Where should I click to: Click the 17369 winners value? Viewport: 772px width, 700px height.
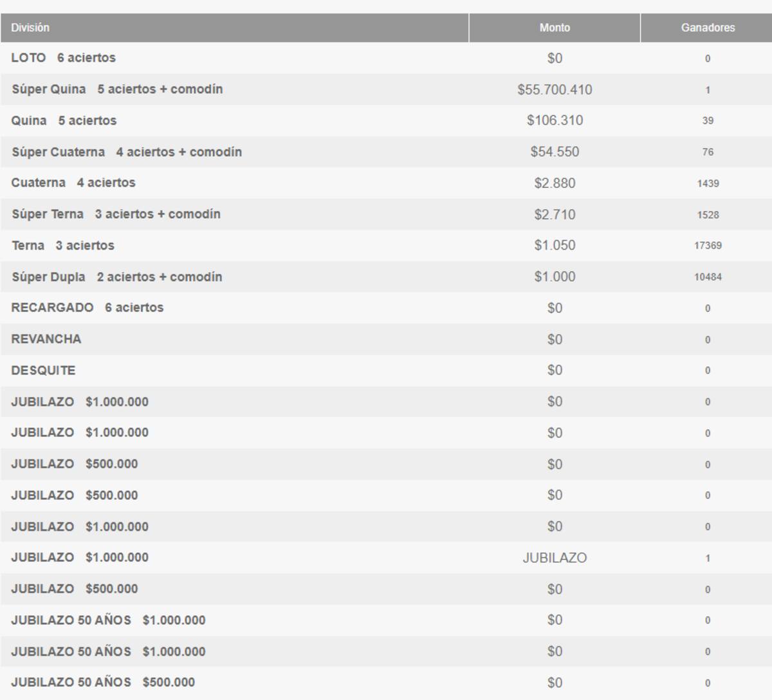tap(708, 245)
